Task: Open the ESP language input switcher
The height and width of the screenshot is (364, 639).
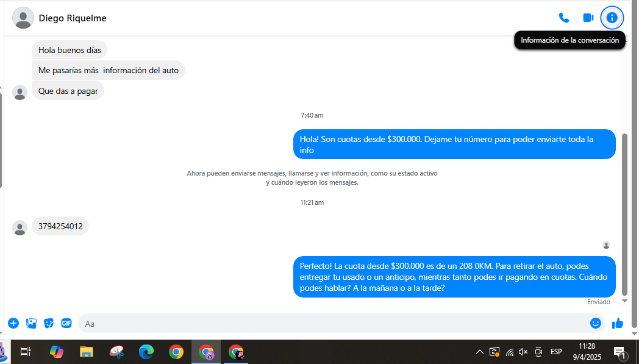Action: click(556, 352)
